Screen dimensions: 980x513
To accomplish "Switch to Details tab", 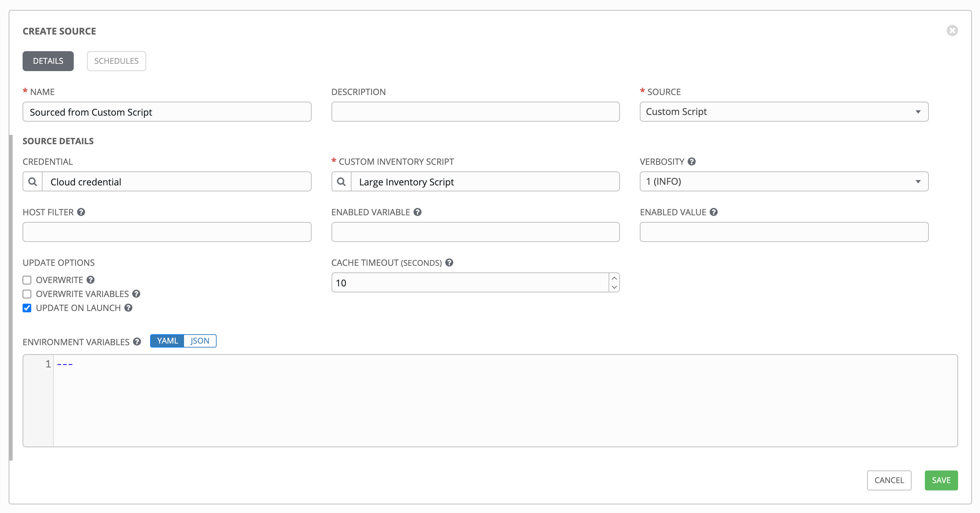I will point(49,61).
